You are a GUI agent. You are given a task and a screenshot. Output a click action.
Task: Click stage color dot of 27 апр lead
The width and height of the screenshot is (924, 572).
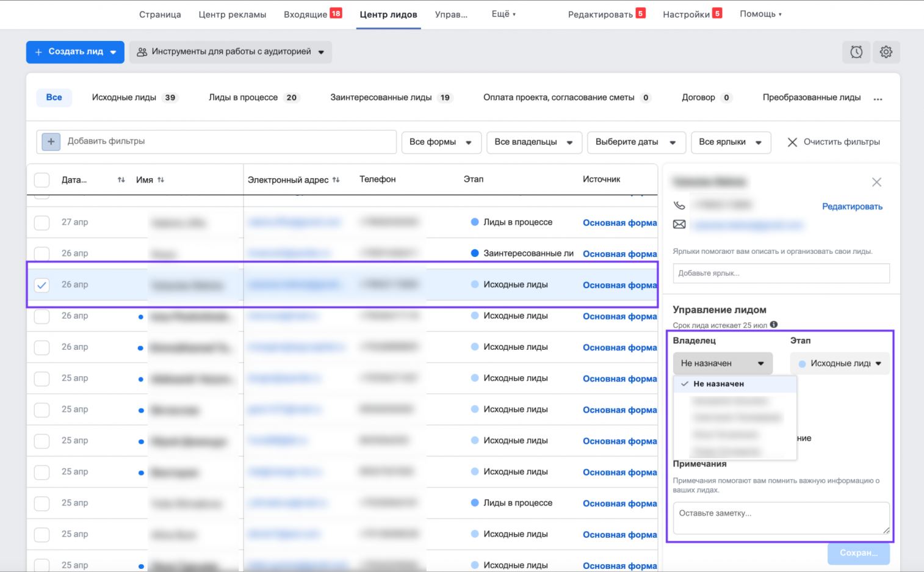tap(475, 222)
